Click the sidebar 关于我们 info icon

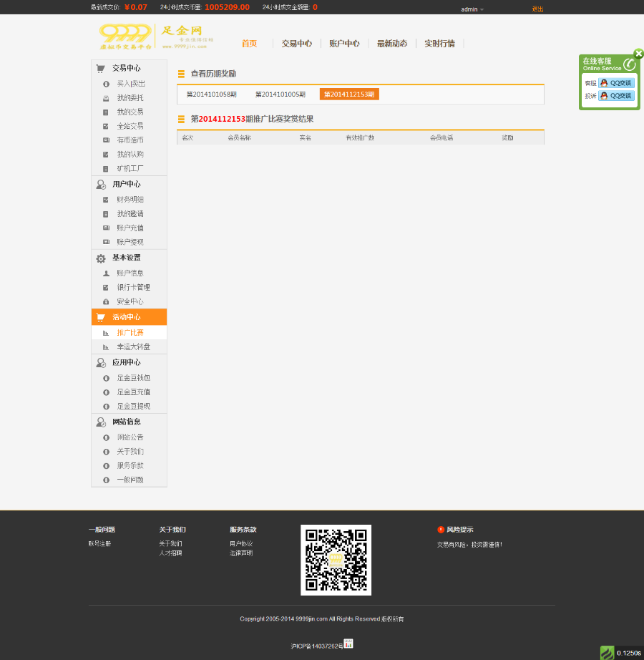click(x=106, y=452)
